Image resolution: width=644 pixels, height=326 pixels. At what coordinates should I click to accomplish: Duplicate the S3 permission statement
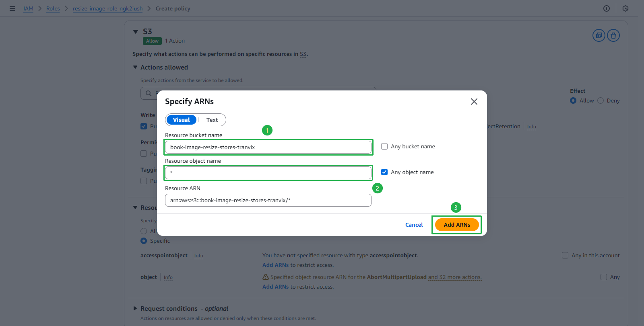(599, 35)
